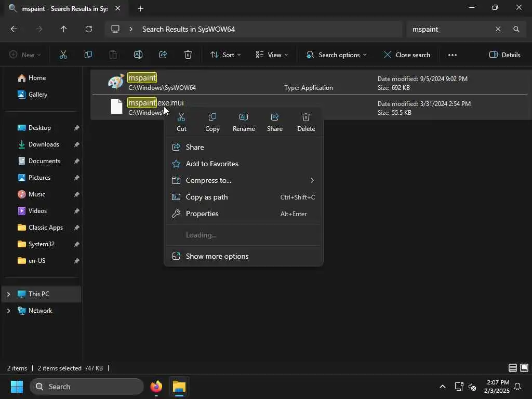Click the toolbar Rename icon
The height and width of the screenshot is (399, 532).
click(138, 55)
